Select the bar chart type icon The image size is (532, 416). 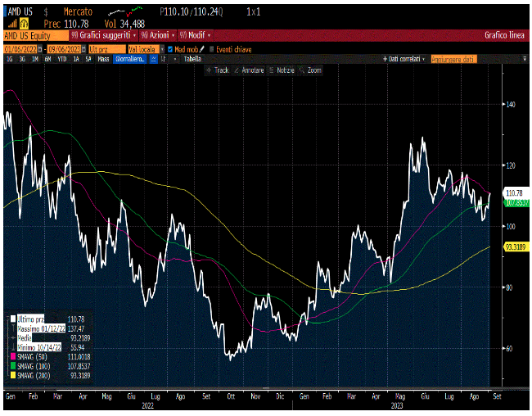(x=163, y=59)
